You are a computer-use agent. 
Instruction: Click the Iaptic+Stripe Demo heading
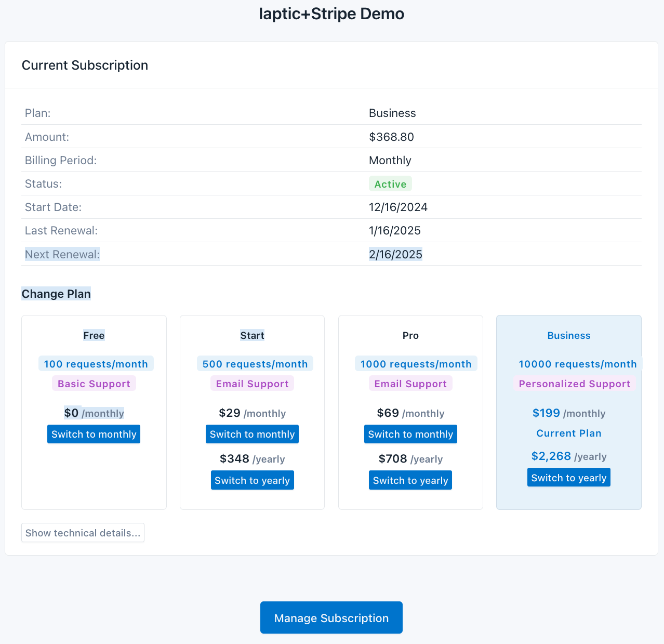[x=331, y=14]
